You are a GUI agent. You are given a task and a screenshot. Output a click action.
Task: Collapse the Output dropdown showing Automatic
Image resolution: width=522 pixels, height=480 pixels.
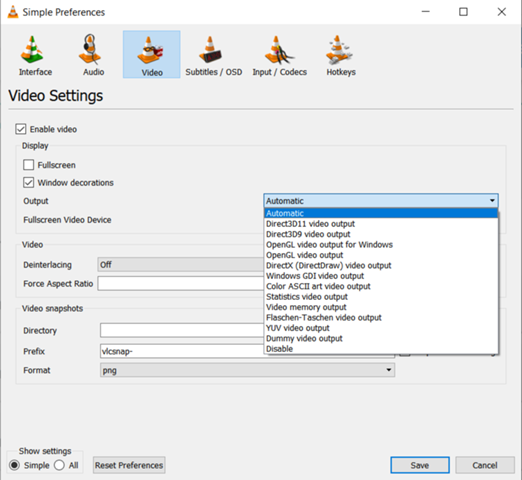point(381,201)
